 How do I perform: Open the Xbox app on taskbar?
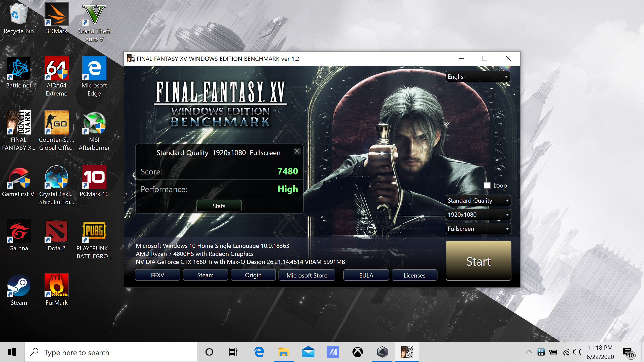click(357, 352)
